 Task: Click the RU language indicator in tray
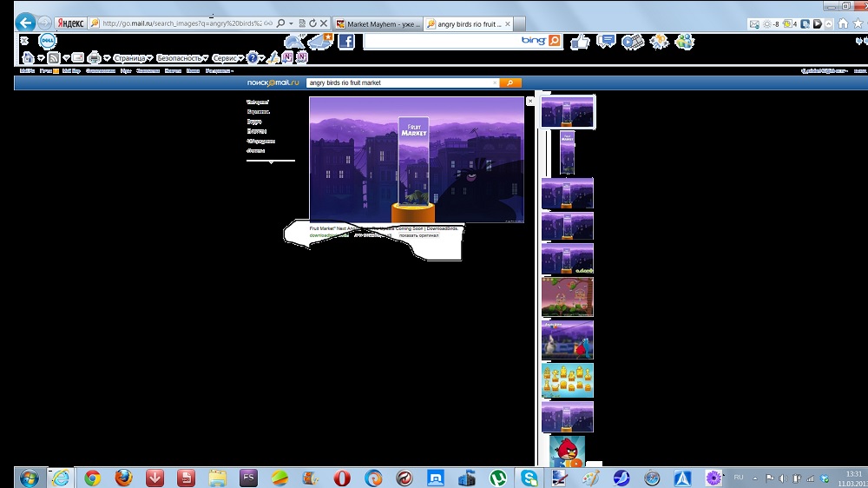pos(739,478)
